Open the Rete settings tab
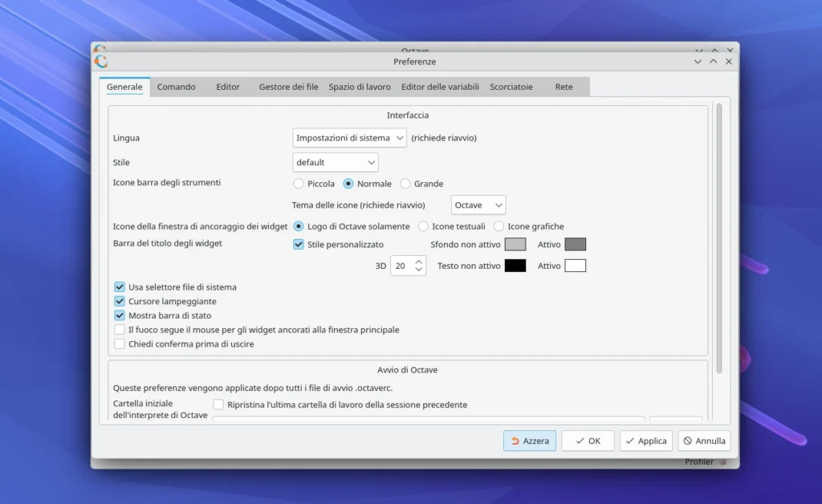This screenshot has width=822, height=504. [564, 87]
